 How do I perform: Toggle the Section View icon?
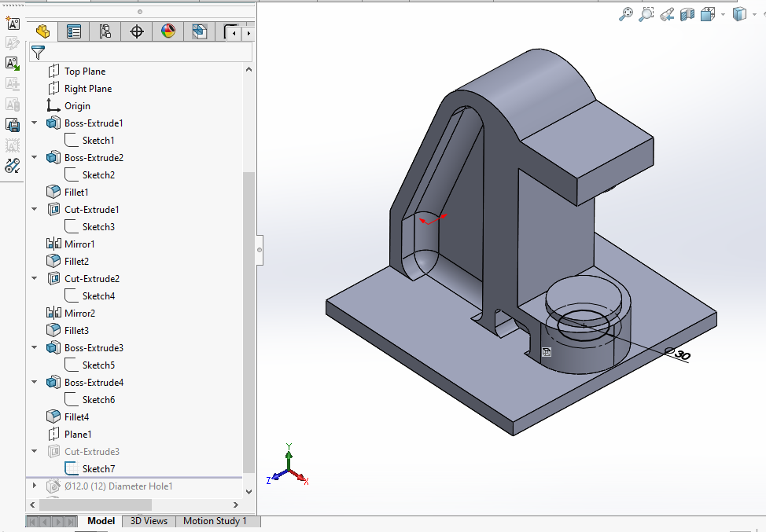[x=687, y=14]
